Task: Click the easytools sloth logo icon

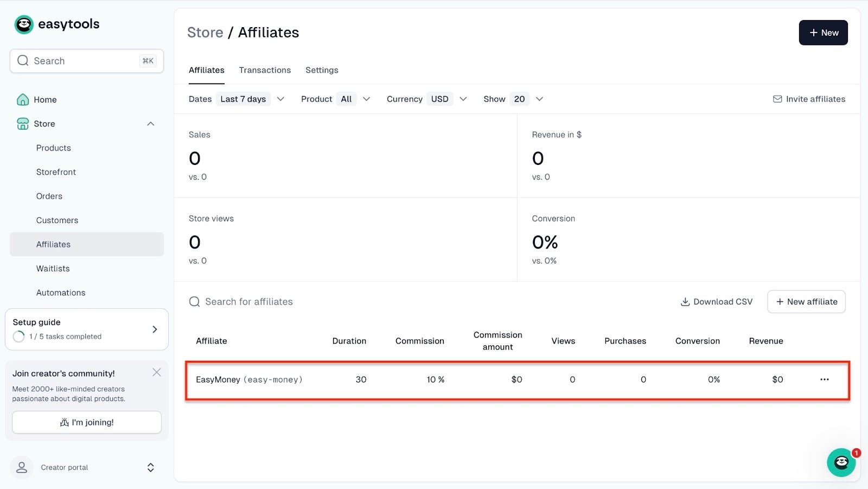Action: (x=24, y=24)
